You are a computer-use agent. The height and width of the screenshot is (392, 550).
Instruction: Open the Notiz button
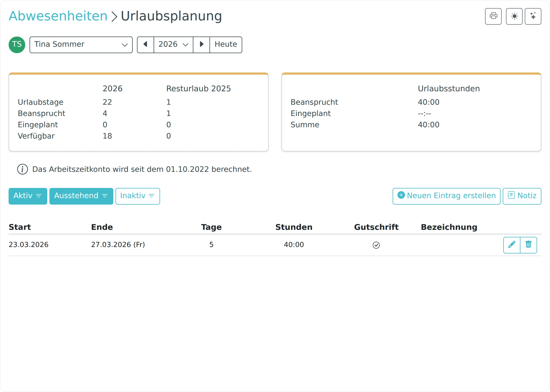click(x=522, y=196)
